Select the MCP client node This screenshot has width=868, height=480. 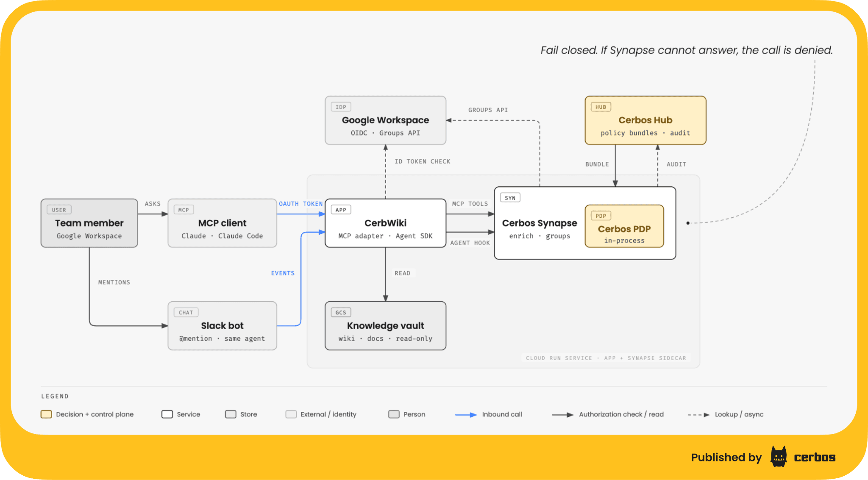pos(223,223)
